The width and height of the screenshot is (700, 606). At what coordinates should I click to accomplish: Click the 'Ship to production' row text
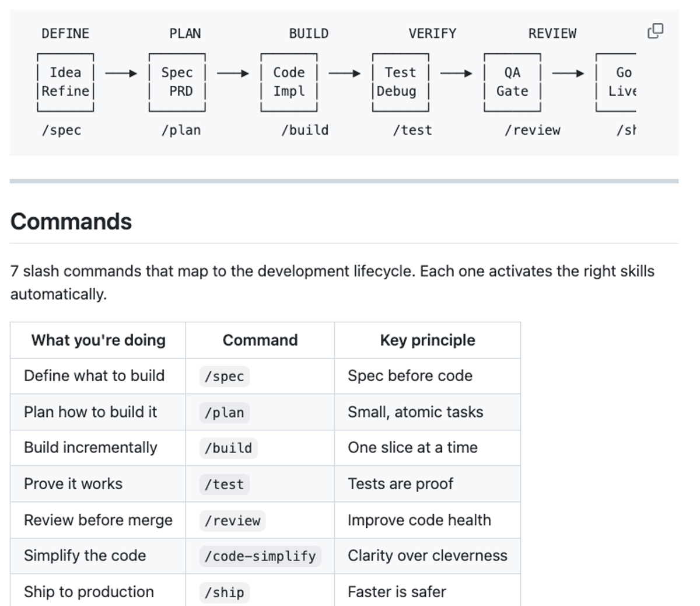pyautogui.click(x=88, y=592)
